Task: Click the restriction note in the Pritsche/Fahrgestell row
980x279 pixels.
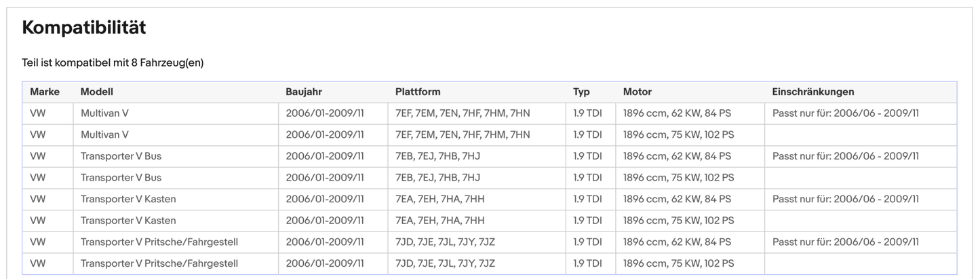Action: (x=845, y=242)
